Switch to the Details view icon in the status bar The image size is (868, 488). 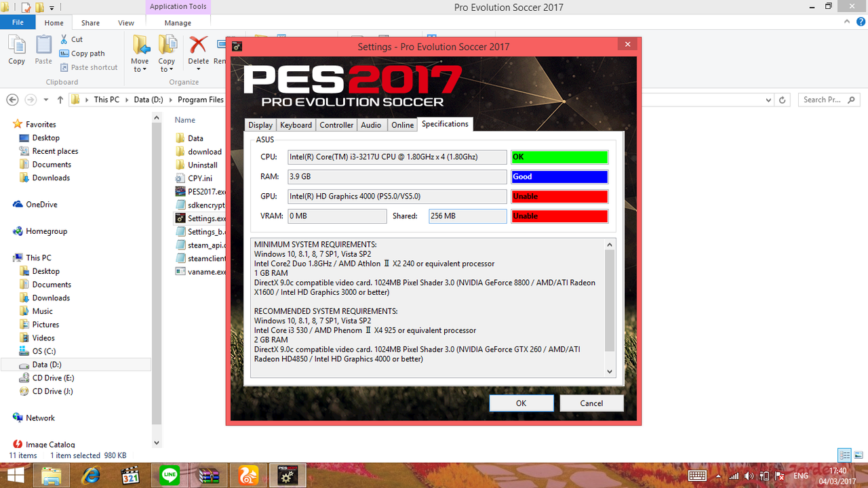click(x=844, y=455)
